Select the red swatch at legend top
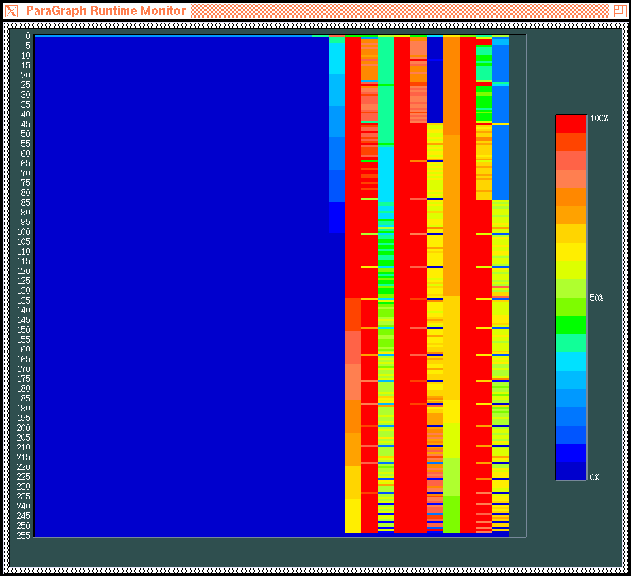Viewport: 631px width, 576px height. pyautogui.click(x=570, y=123)
